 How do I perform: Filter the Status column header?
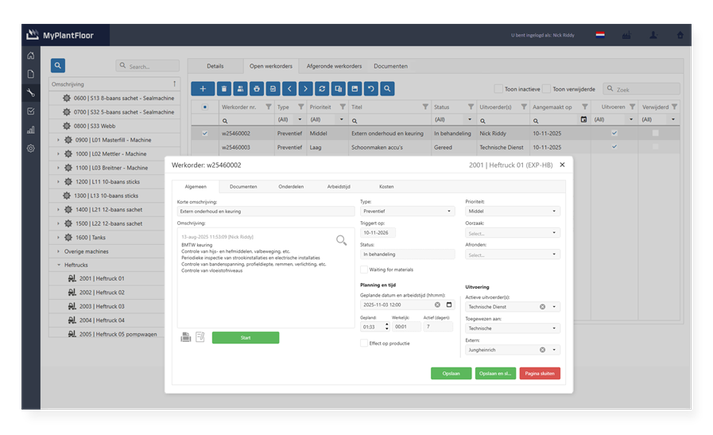(x=471, y=107)
